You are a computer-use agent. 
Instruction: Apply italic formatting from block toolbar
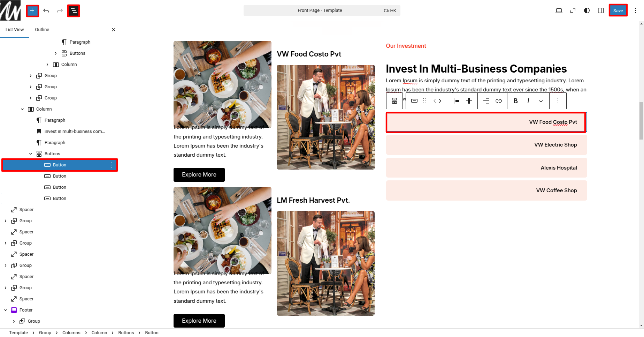coord(528,101)
